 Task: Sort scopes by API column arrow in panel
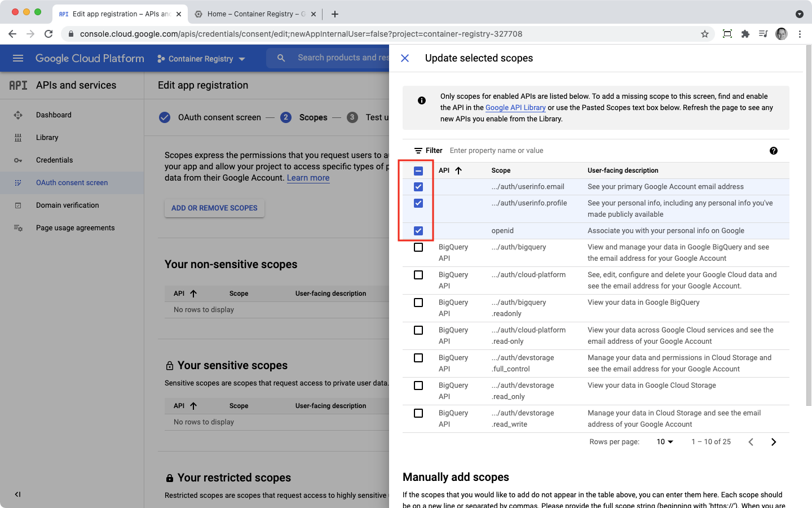tap(458, 170)
